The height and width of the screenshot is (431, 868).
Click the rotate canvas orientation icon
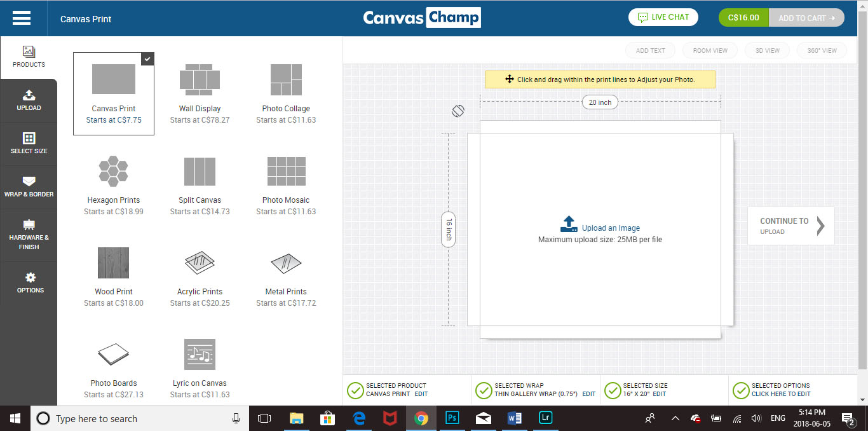458,111
